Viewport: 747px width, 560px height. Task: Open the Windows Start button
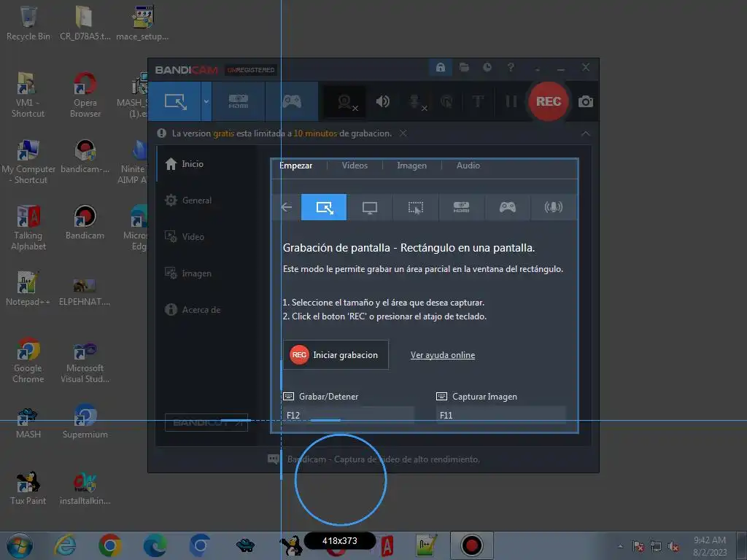pos(20,545)
